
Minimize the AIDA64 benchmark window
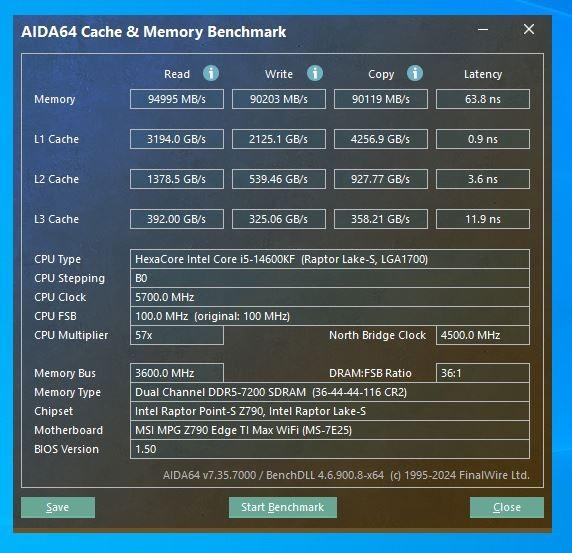483,29
